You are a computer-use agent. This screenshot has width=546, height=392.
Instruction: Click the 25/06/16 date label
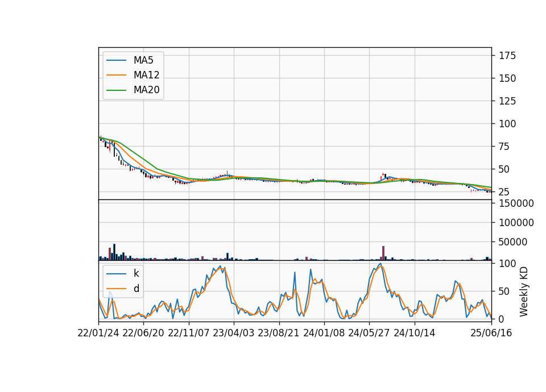(491, 333)
